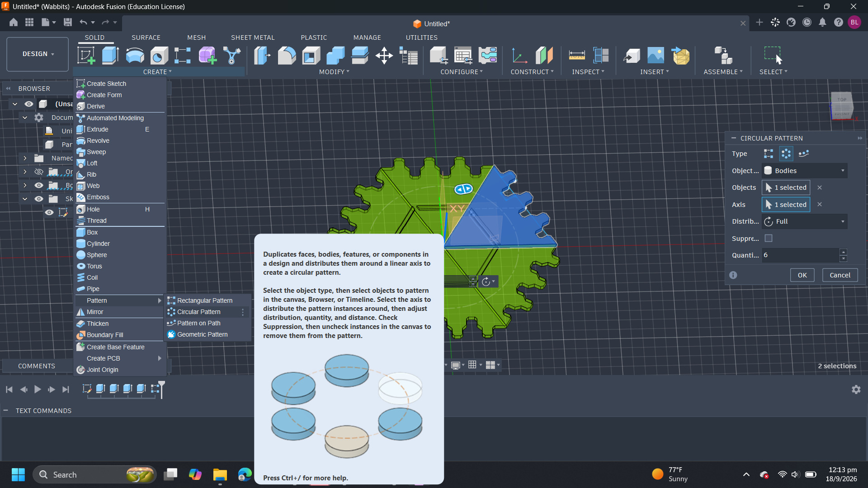Toggle the Suppression checkbox
The width and height of the screenshot is (868, 488).
pos(769,238)
